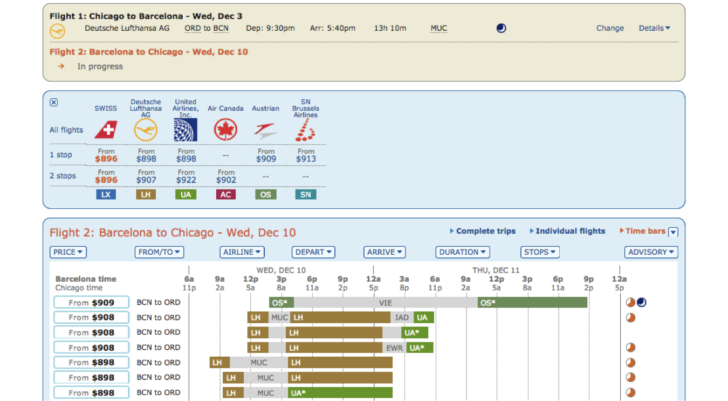Open the DEPART filter dropdown
The image size is (728, 401).
(x=313, y=252)
